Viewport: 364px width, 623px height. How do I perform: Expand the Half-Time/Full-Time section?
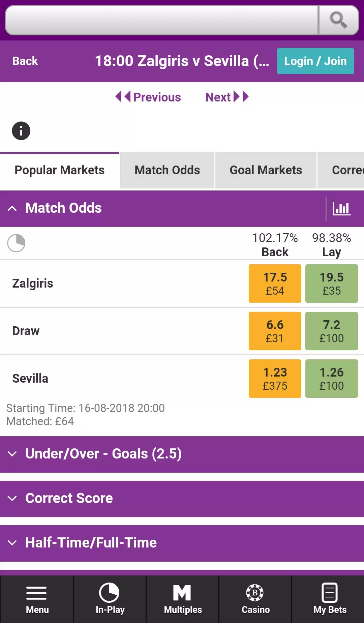pyautogui.click(x=182, y=543)
